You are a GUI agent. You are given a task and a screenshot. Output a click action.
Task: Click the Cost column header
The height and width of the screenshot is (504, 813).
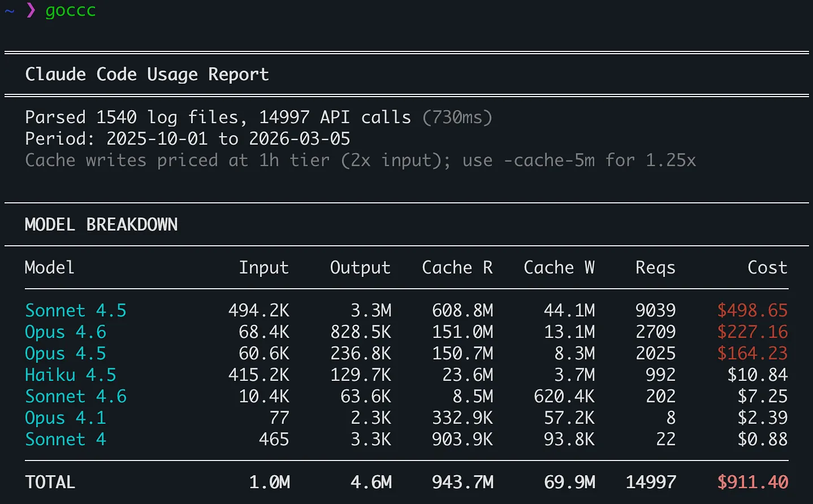(767, 267)
